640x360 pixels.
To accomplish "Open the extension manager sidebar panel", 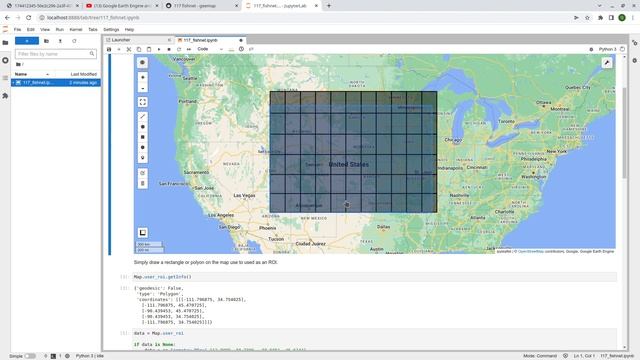I will pos(5,96).
